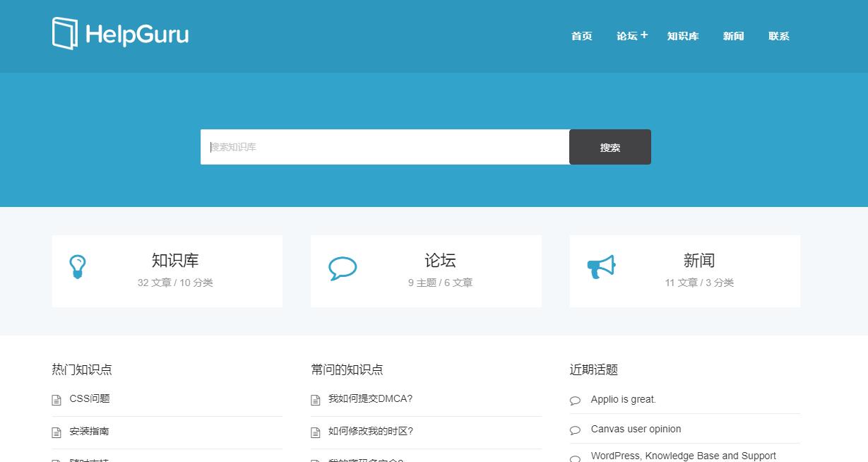Click the speech bubble icon beside 论坛
Viewport: 868px width, 462px height.
pos(343,268)
